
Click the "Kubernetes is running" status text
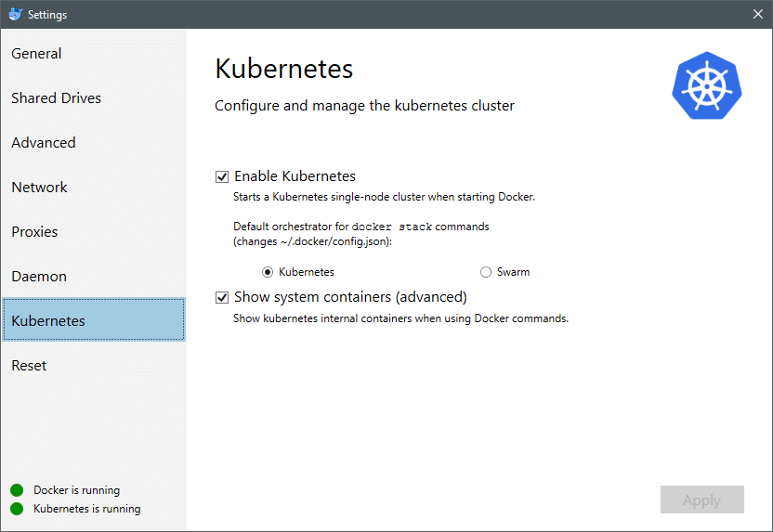(x=87, y=509)
